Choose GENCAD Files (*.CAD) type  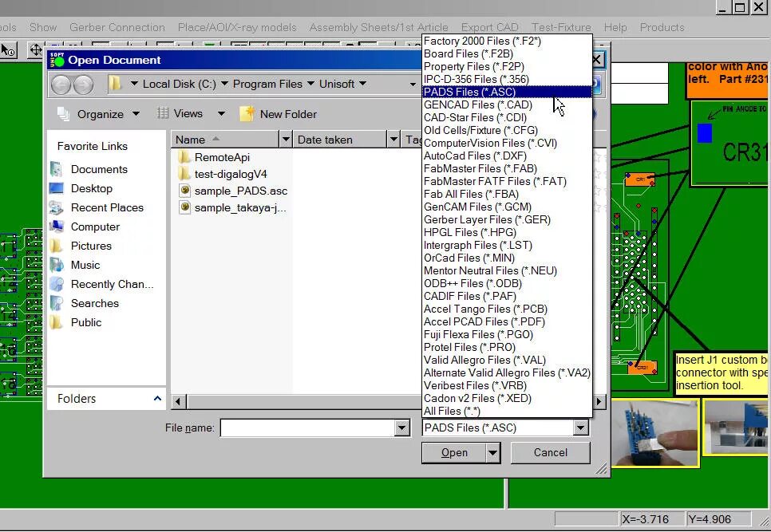tap(507, 105)
